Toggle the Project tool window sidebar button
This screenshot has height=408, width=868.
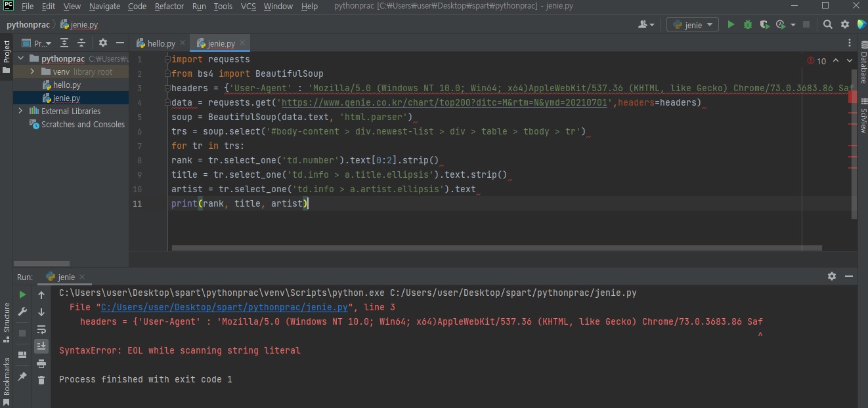(7, 57)
